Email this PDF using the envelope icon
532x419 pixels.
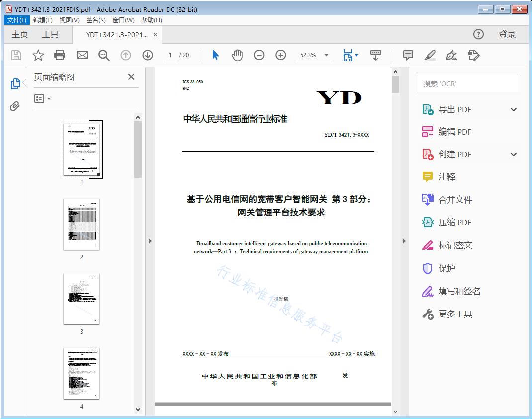(x=82, y=55)
